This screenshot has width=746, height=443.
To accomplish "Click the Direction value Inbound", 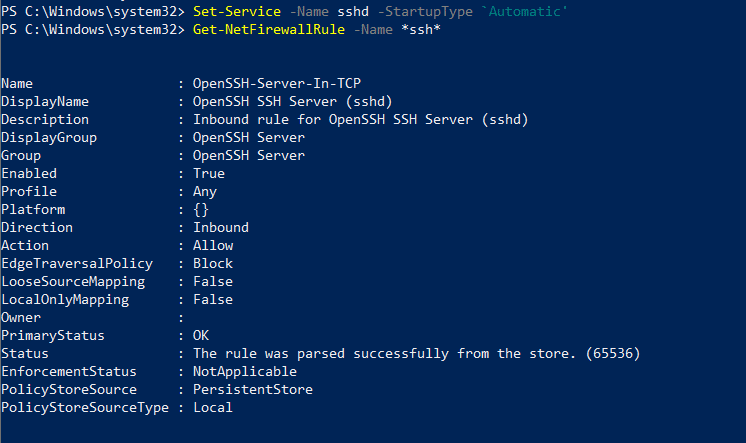I will coord(221,228).
